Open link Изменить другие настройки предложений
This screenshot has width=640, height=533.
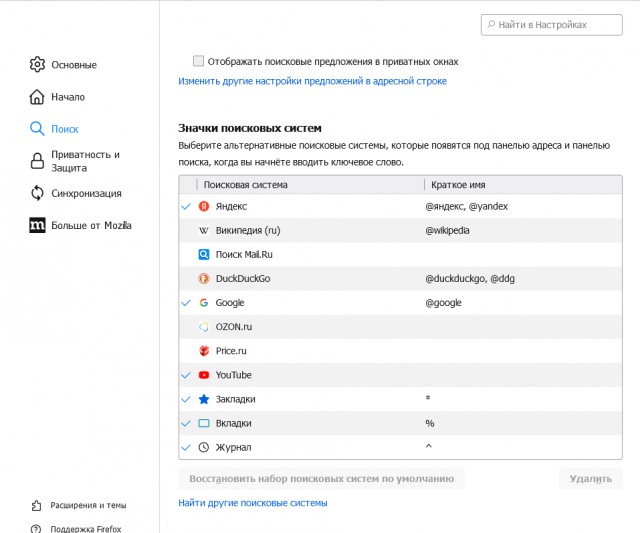tap(312, 81)
